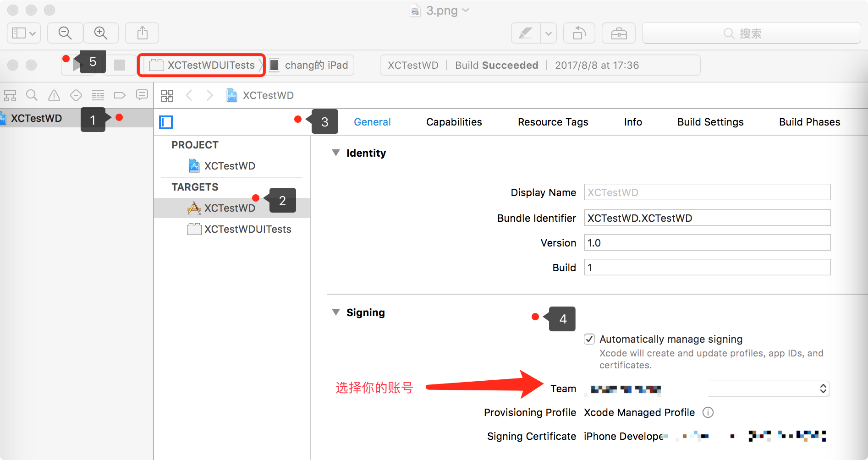Choose the chang iPad device destination
Viewport: 868px width, 460px height.
[x=309, y=65]
